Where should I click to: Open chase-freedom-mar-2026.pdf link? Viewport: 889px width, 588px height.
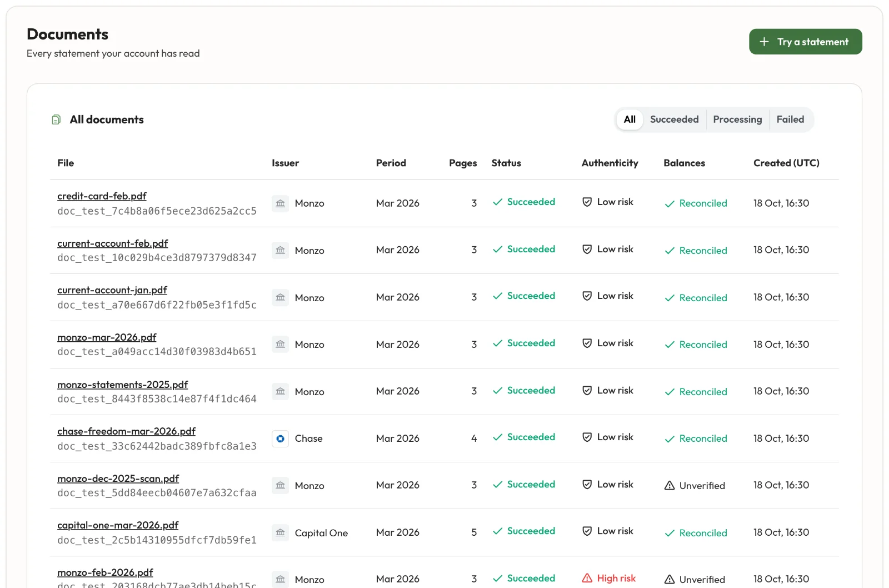click(x=126, y=431)
